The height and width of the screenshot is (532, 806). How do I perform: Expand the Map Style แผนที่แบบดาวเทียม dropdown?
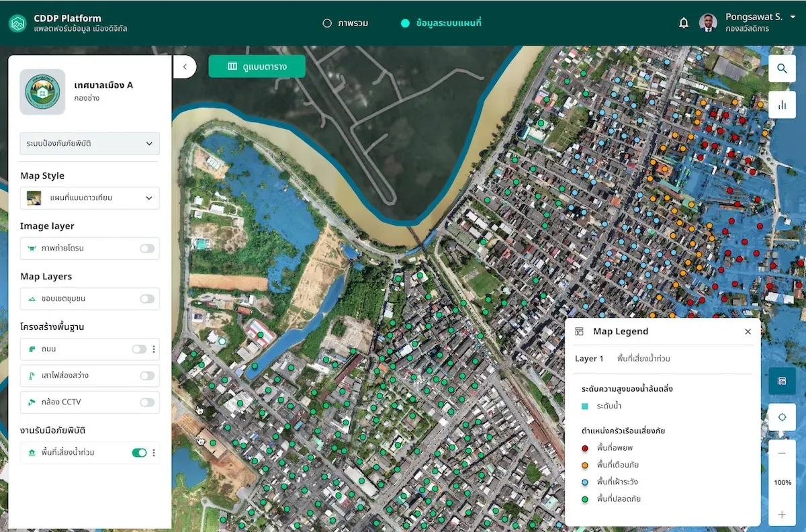(x=90, y=197)
